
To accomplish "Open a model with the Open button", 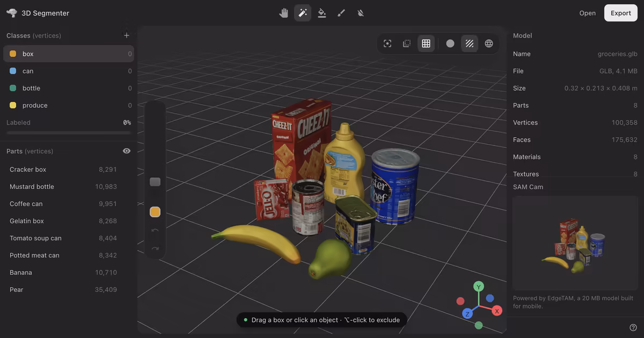I will coord(587,13).
